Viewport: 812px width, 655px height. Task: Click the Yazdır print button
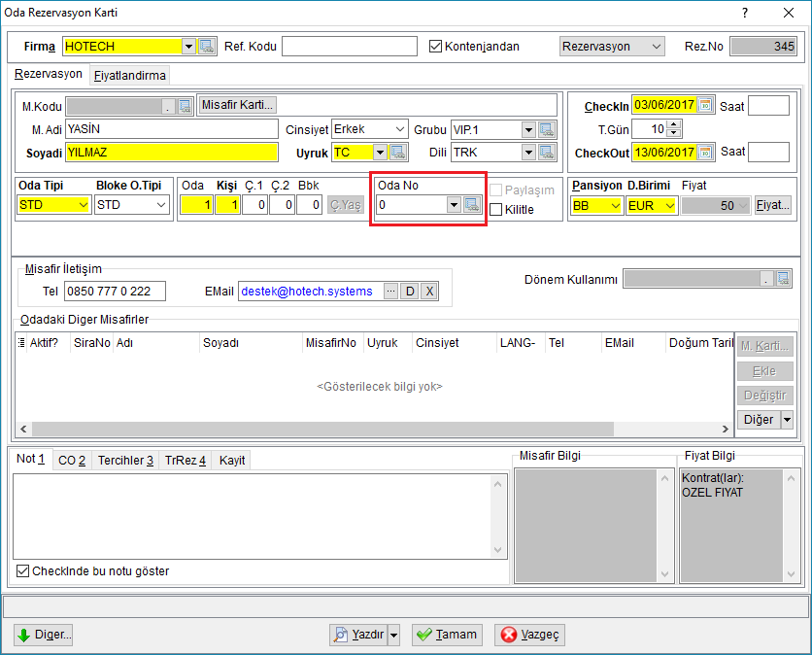click(x=358, y=635)
